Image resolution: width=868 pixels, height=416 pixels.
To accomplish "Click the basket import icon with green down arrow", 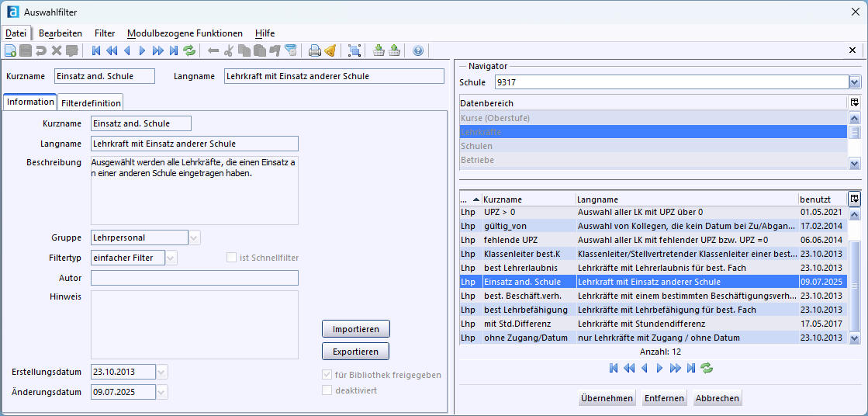I will click(379, 51).
